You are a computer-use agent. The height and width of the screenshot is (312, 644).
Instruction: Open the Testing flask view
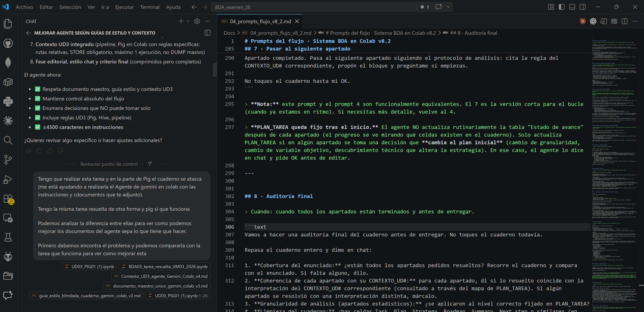coord(8,237)
